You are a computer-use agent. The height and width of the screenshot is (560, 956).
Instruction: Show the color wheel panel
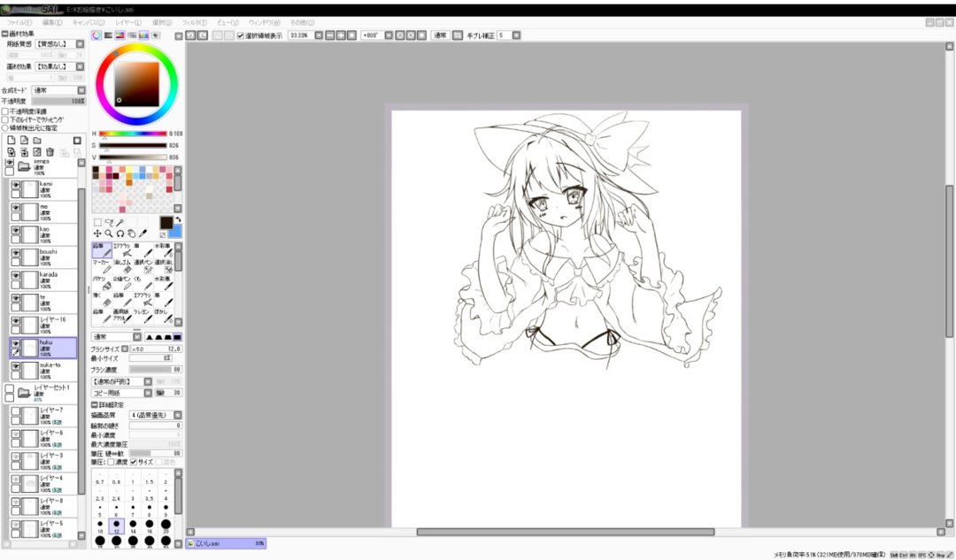pos(96,35)
